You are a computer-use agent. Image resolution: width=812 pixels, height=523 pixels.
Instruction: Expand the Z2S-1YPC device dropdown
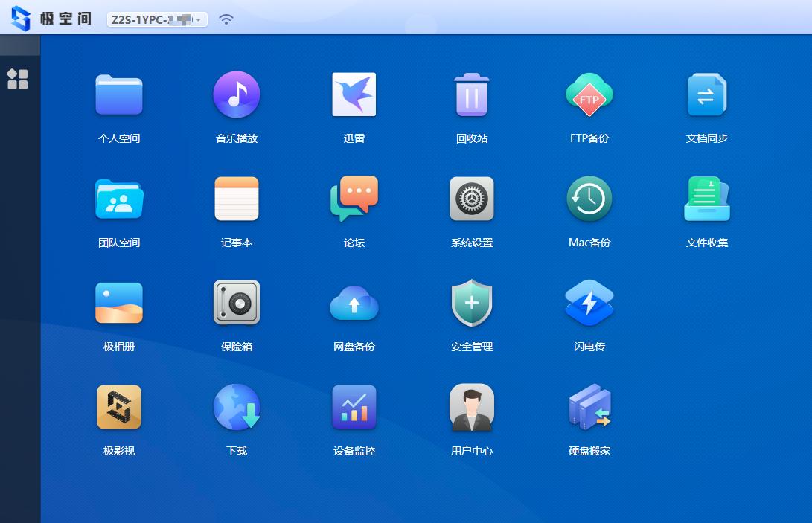click(198, 20)
